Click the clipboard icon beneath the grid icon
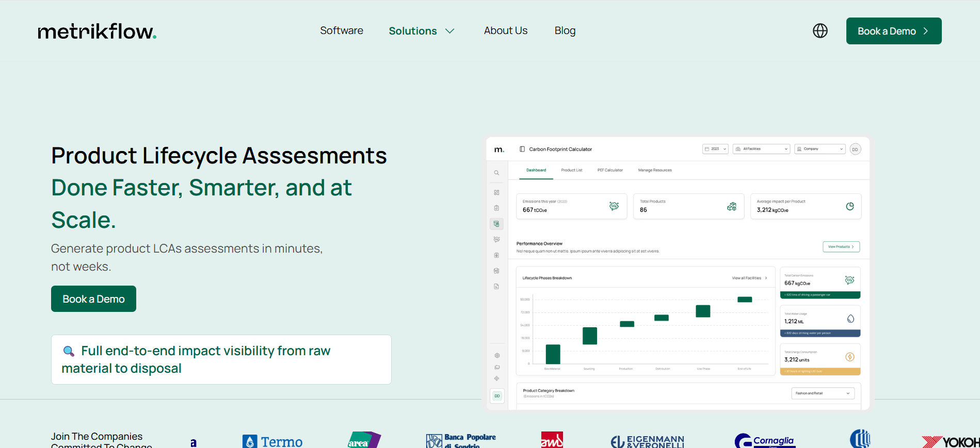The image size is (980, 448). point(496,208)
